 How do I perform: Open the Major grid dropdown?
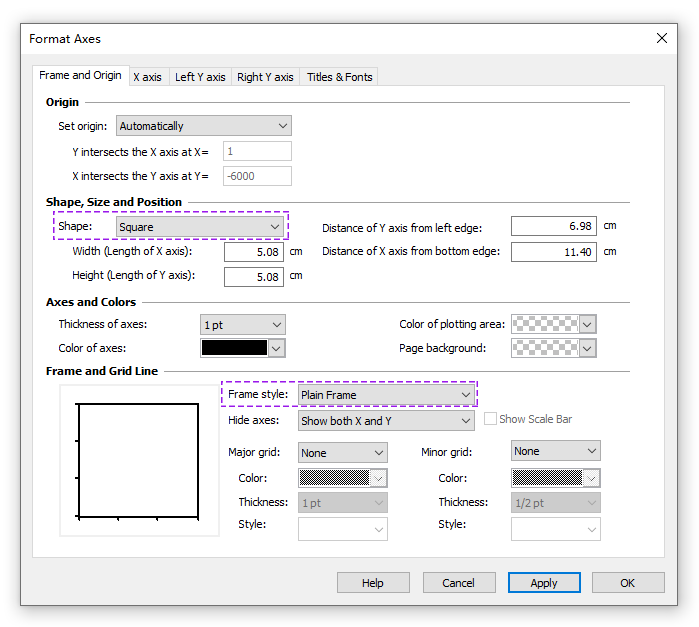[342, 453]
